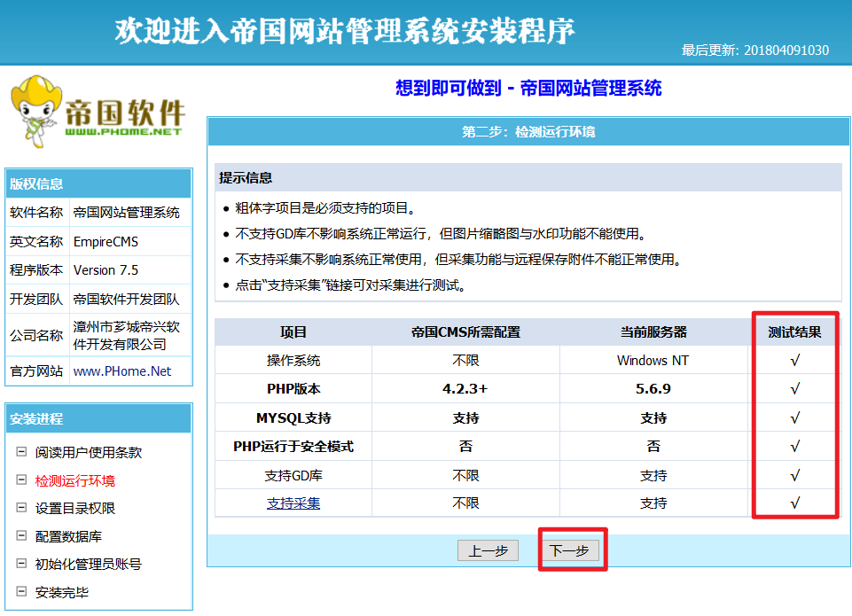The width and height of the screenshot is (852, 616).
Task: Click the 当前服务器 column header
Action: [x=653, y=331]
